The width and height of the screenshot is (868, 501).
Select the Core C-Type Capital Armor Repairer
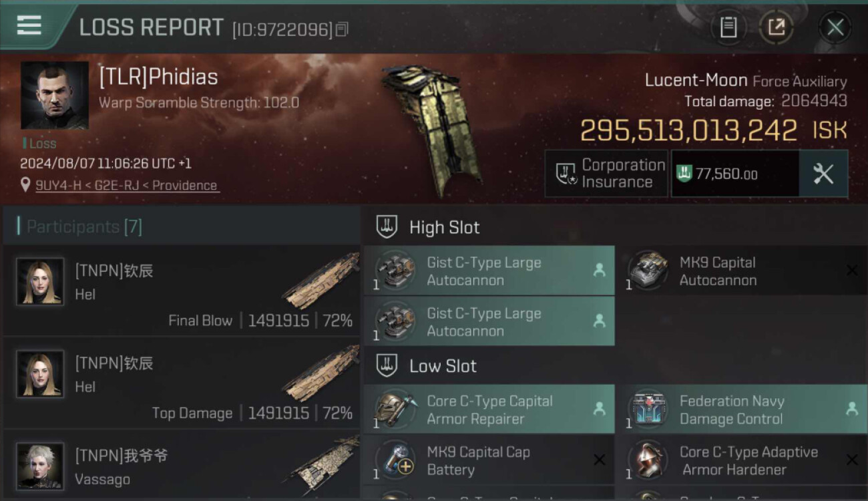[x=489, y=409]
